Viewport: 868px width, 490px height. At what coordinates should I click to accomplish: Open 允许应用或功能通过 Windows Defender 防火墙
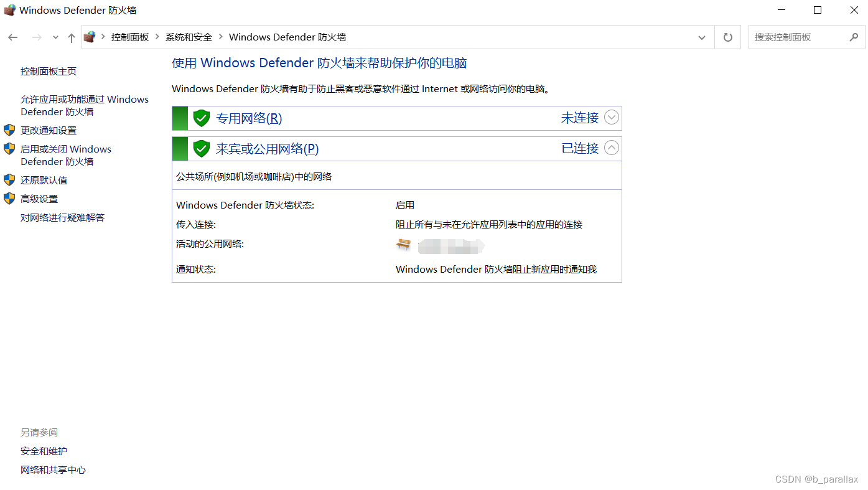click(x=85, y=106)
